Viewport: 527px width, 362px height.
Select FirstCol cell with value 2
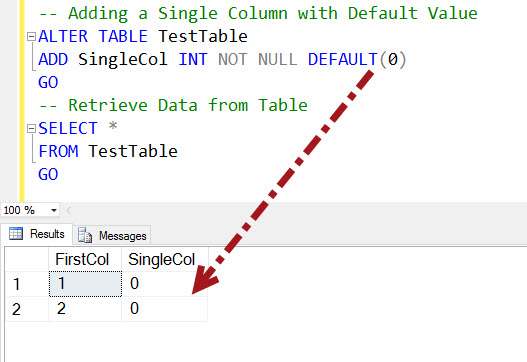85,309
